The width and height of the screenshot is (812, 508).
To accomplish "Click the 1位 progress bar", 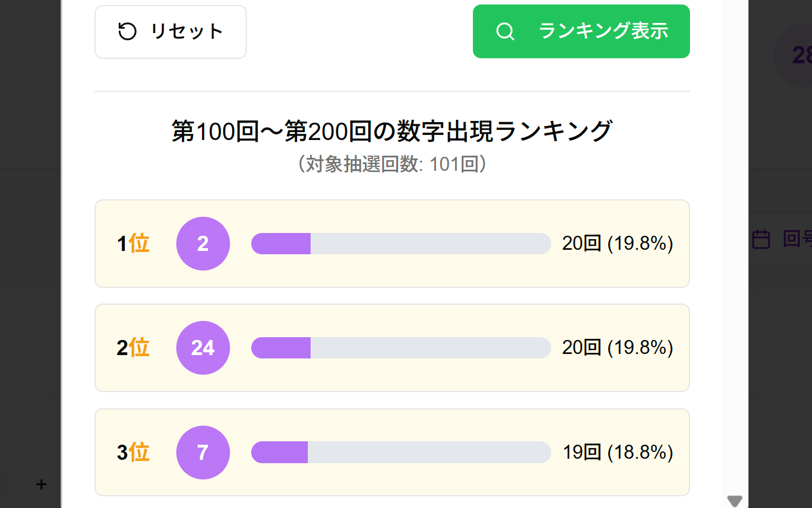I will click(401, 244).
